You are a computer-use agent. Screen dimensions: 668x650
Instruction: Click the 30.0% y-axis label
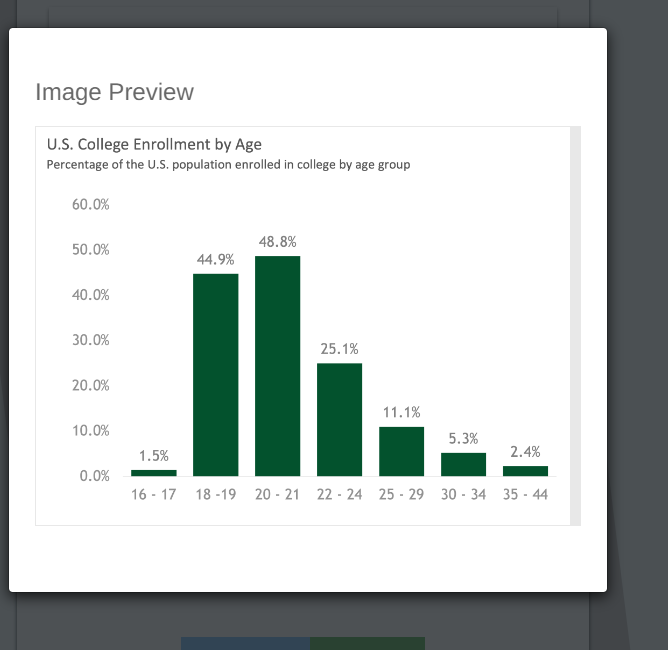(x=91, y=340)
